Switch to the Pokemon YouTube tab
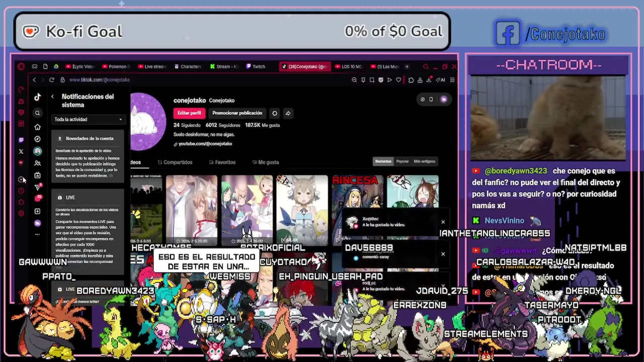Screen dimensions: 644x362 116,66
